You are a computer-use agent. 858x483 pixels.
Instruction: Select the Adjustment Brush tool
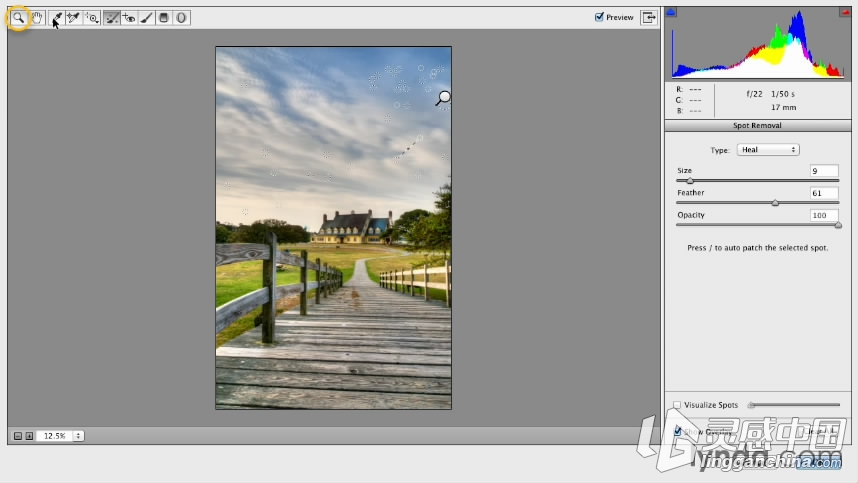click(x=147, y=18)
